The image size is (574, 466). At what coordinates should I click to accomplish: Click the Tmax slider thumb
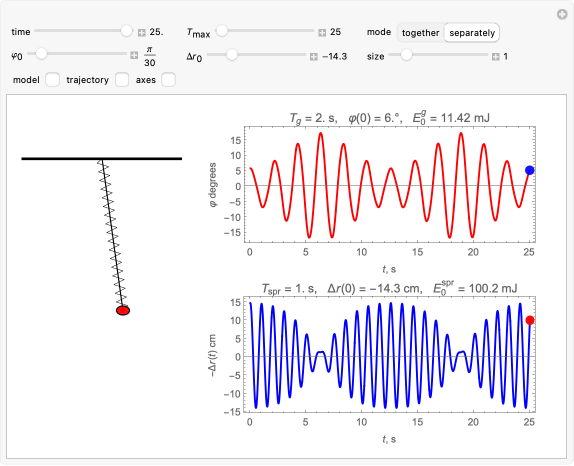click(221, 31)
